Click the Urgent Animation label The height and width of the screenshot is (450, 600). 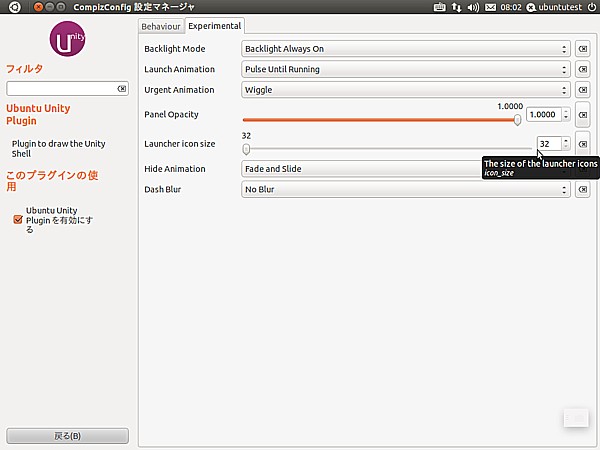point(179,90)
